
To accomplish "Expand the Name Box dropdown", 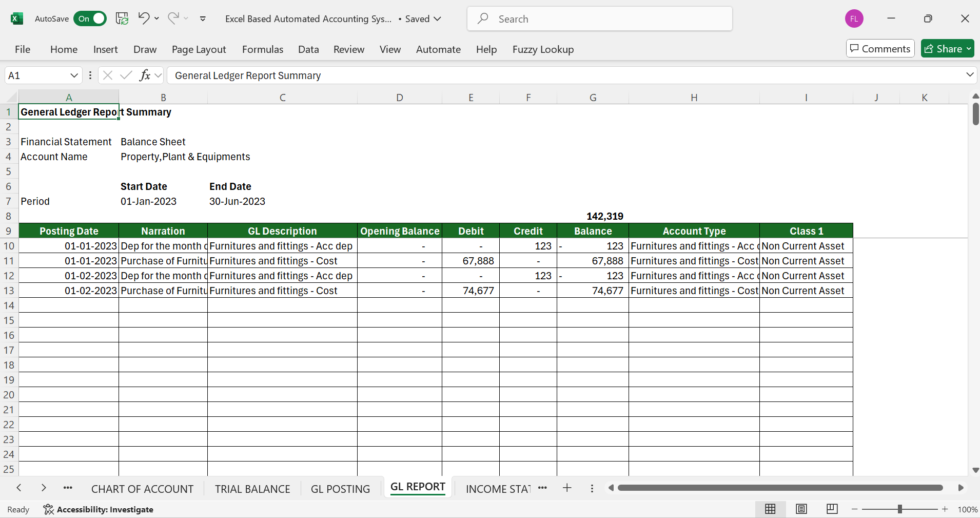I will coord(74,75).
